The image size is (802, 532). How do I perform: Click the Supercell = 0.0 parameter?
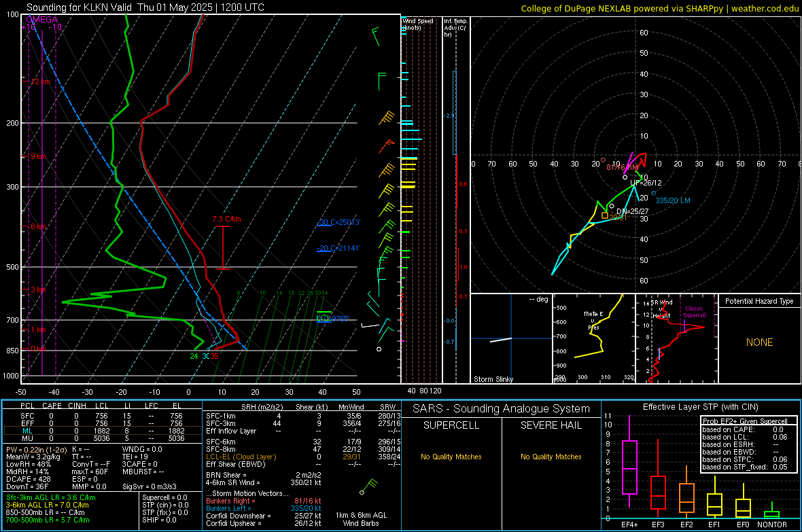[x=164, y=497]
